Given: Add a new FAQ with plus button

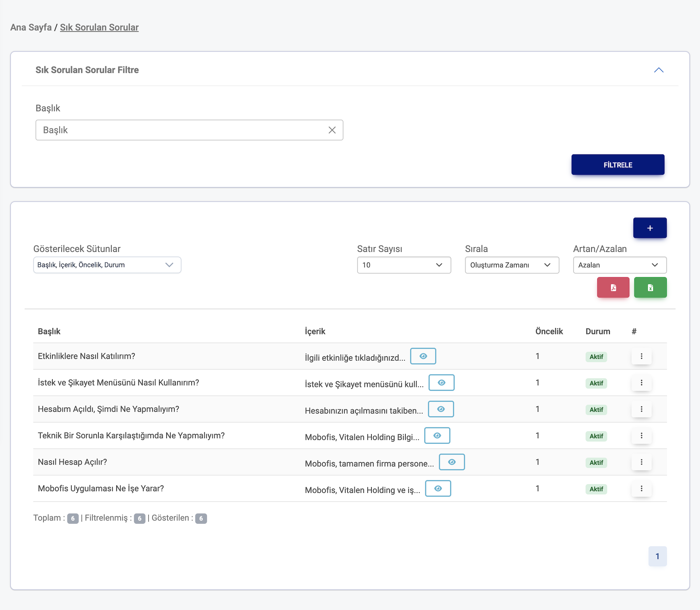Looking at the screenshot, I should click(x=650, y=228).
